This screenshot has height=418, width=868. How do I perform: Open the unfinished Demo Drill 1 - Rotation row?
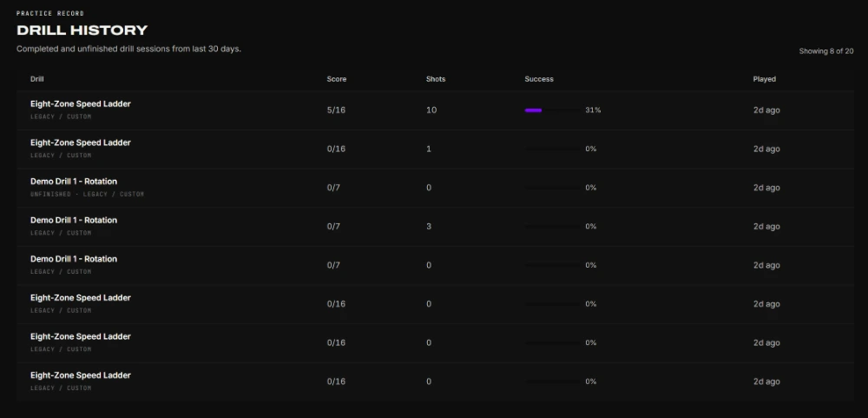click(x=435, y=188)
